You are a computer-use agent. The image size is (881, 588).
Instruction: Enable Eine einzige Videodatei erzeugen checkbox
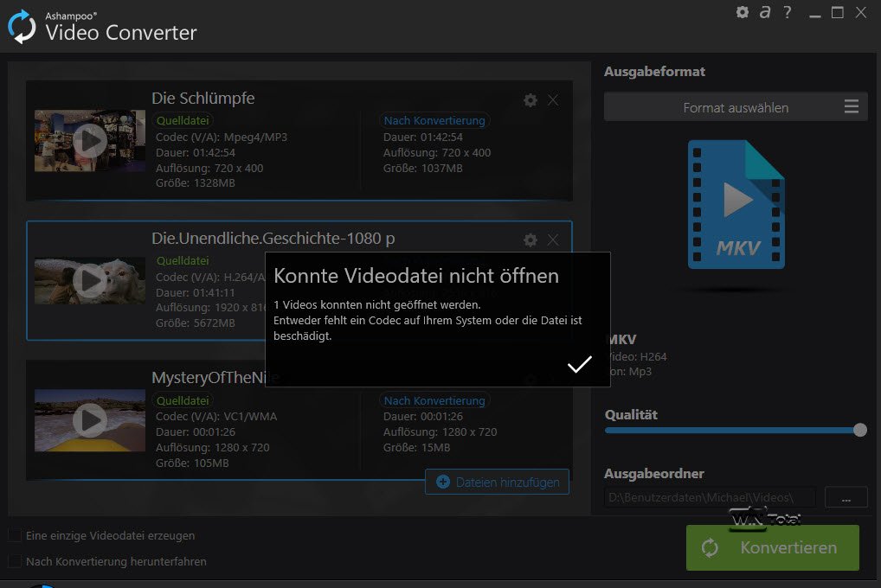pos(15,535)
